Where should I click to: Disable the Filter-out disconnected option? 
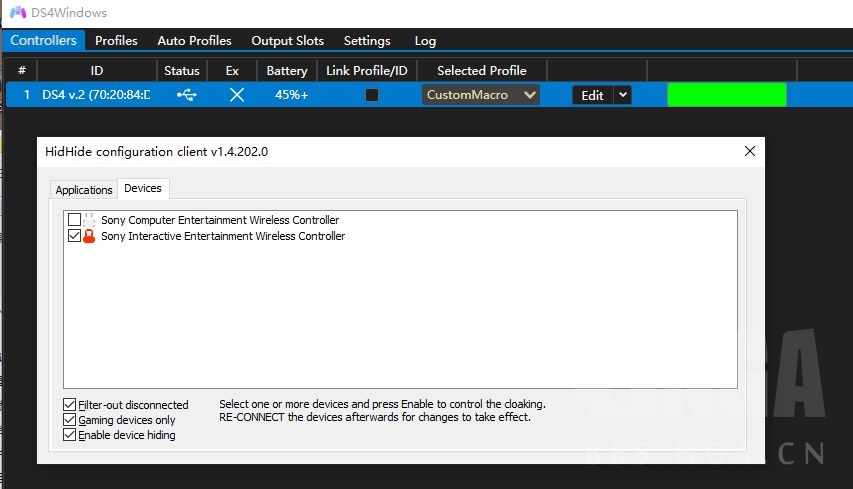point(70,405)
